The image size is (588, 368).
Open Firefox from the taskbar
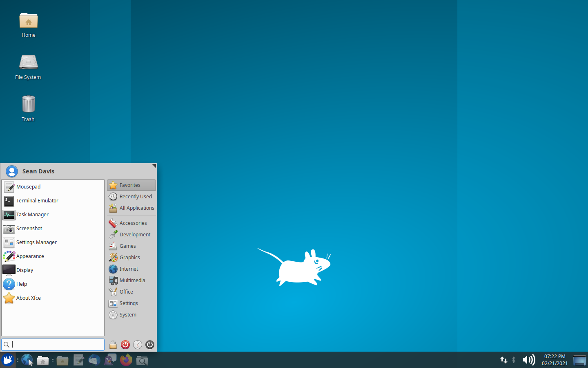tap(126, 360)
